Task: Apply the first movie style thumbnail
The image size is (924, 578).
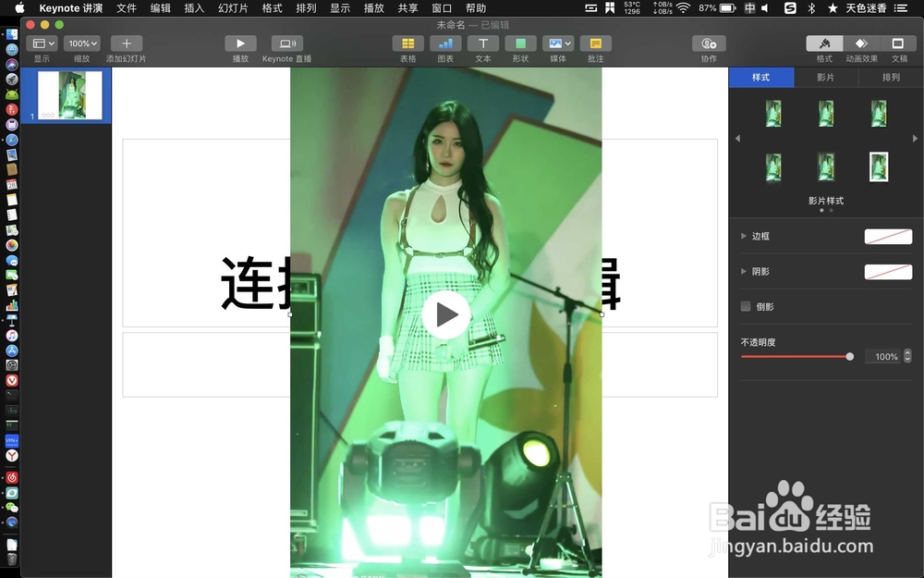Action: (773, 113)
